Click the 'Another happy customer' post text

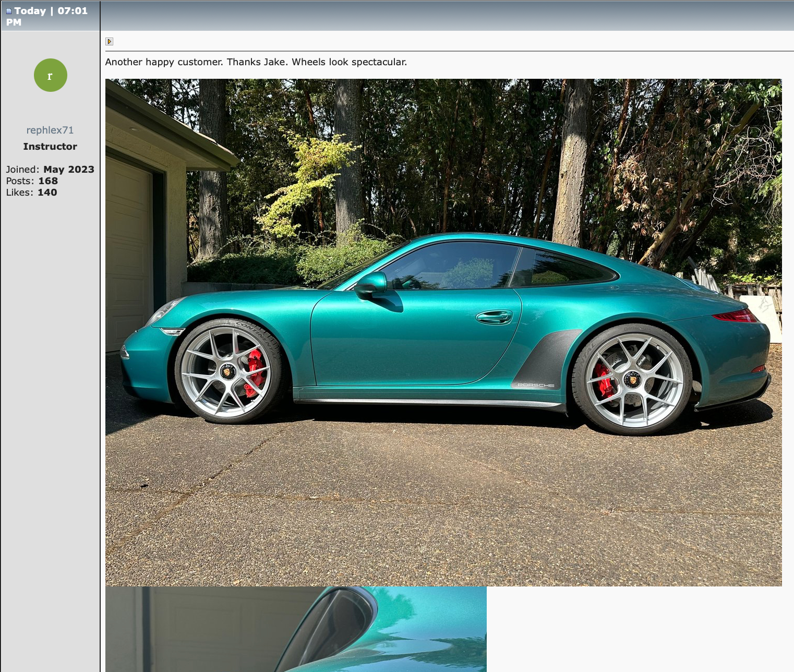click(256, 62)
